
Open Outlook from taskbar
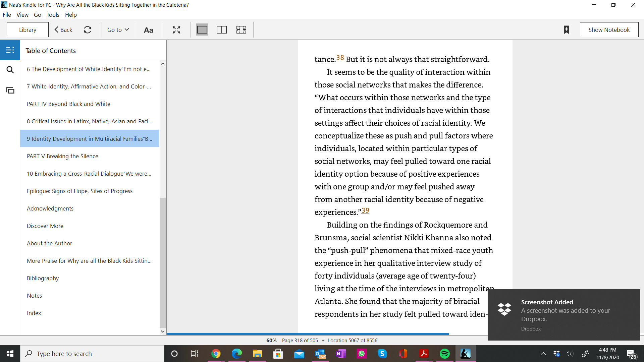[x=320, y=354]
